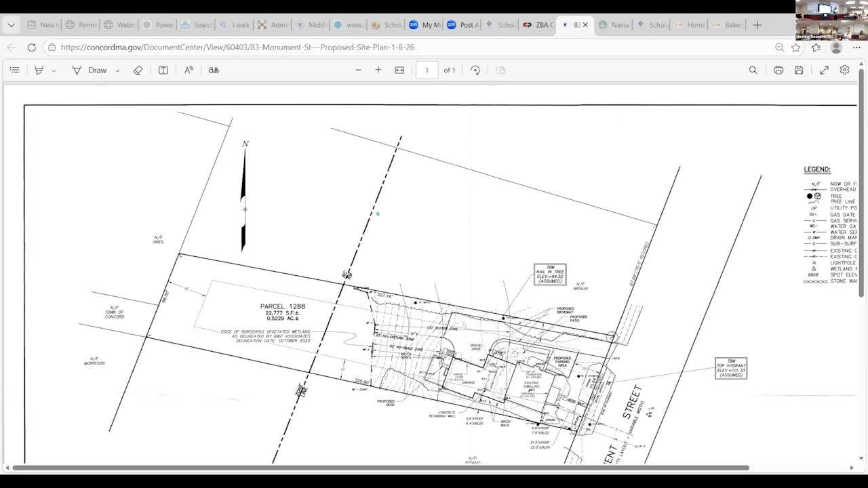Click the PARCEL 1288 label on plan

283,306
